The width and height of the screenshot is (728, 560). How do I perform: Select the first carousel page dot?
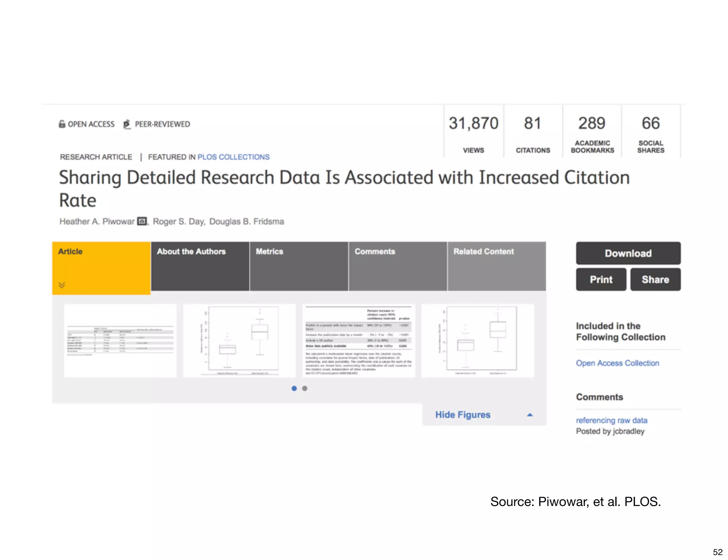point(294,388)
